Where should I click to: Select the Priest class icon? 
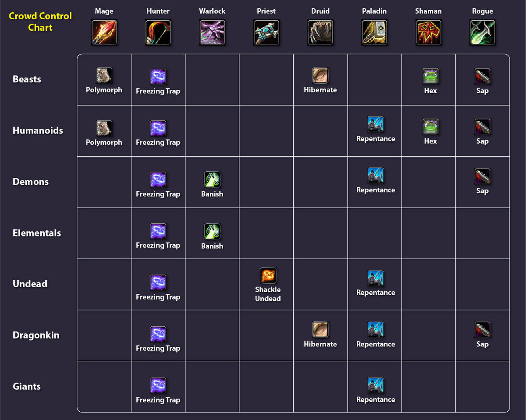pyautogui.click(x=266, y=32)
